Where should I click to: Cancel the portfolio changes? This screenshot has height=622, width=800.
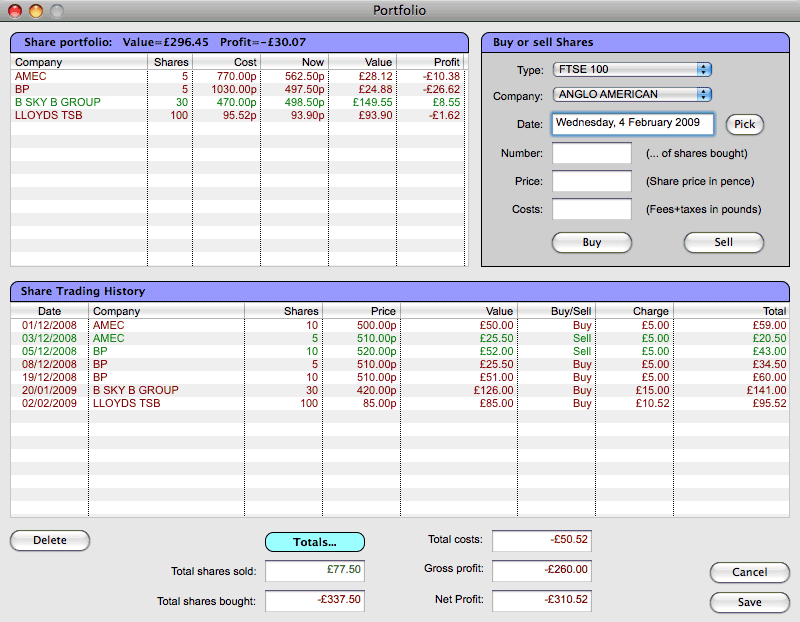point(749,572)
